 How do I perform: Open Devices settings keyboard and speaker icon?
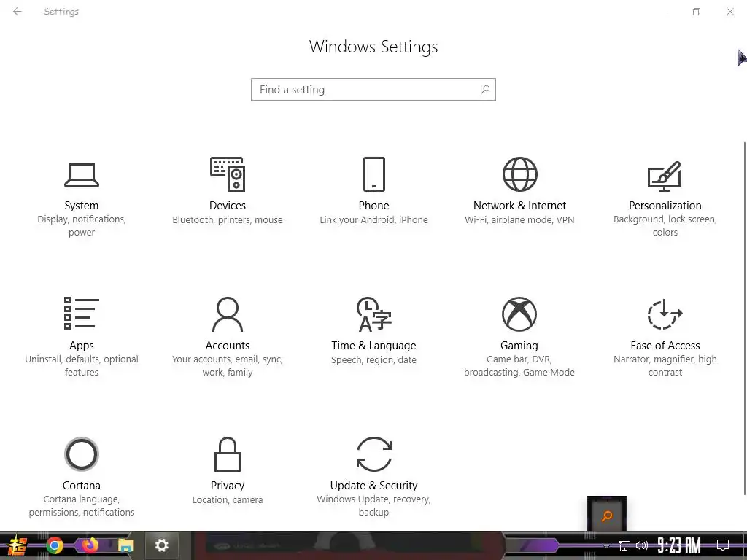(x=228, y=174)
